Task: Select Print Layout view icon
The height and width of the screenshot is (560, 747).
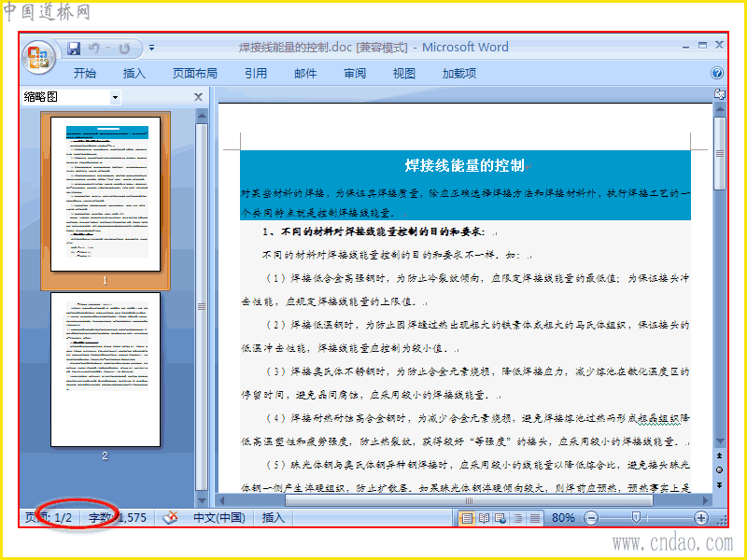Action: [467, 518]
